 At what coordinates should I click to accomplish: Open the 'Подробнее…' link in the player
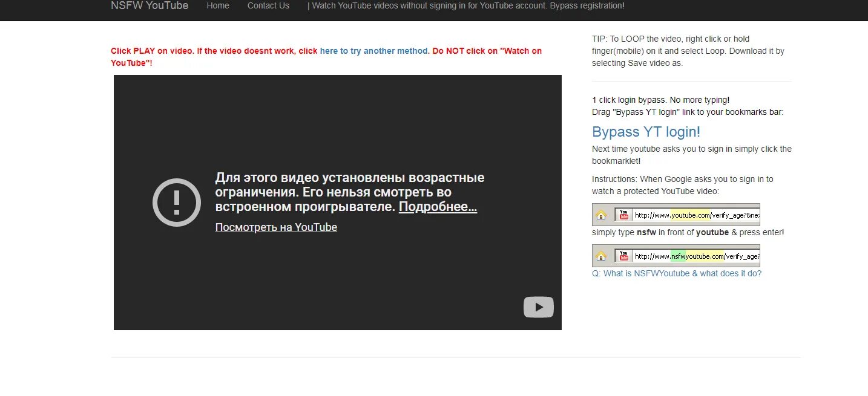pyautogui.click(x=438, y=207)
